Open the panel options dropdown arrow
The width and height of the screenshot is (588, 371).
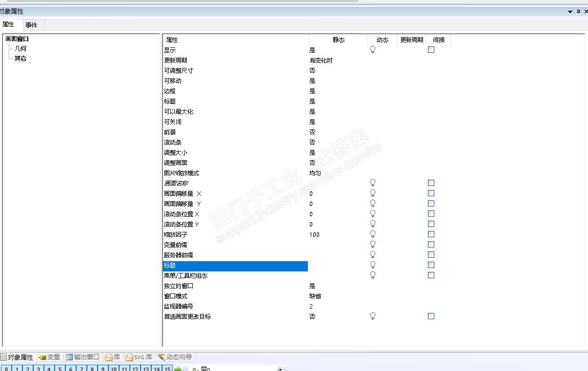570,11
